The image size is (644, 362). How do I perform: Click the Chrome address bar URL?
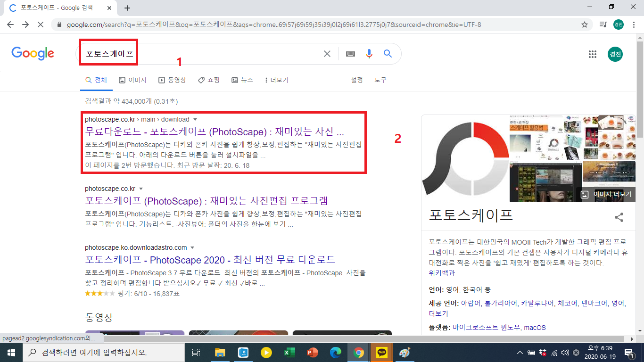tap(274, 25)
